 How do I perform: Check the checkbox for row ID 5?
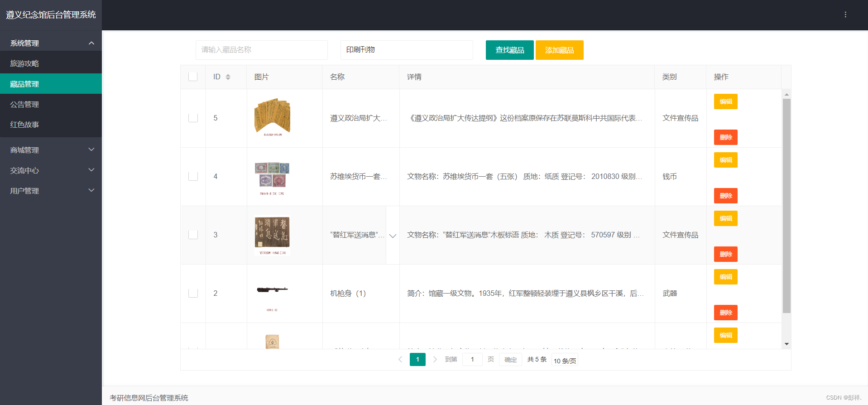(x=193, y=118)
